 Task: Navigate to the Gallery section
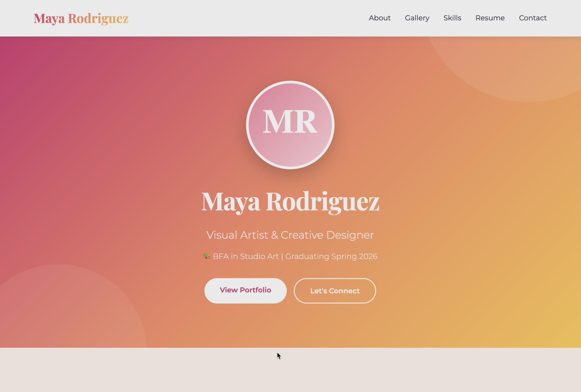pyautogui.click(x=417, y=18)
